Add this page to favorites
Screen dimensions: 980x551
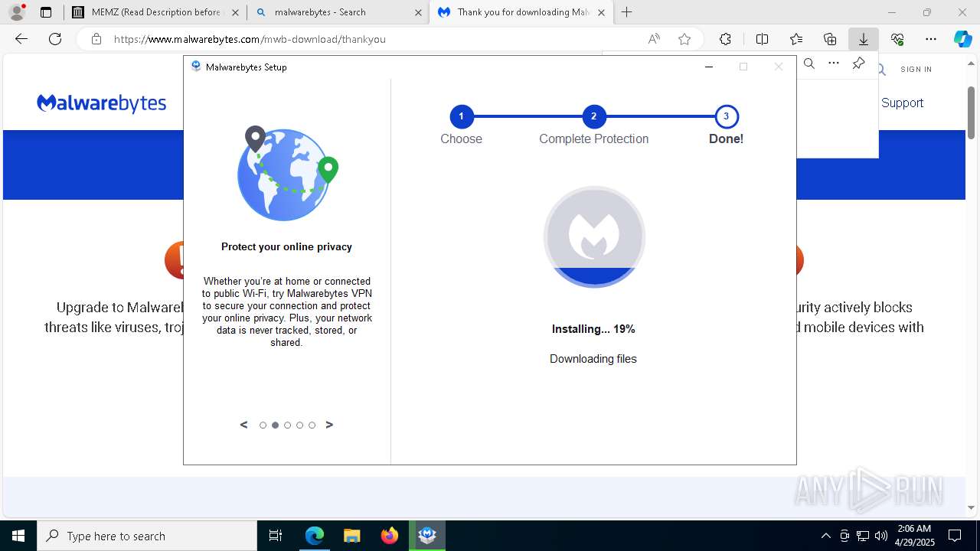pyautogui.click(x=684, y=39)
